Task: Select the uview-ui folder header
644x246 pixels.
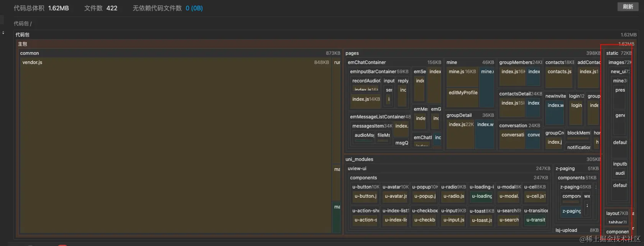Action: click(x=449, y=168)
